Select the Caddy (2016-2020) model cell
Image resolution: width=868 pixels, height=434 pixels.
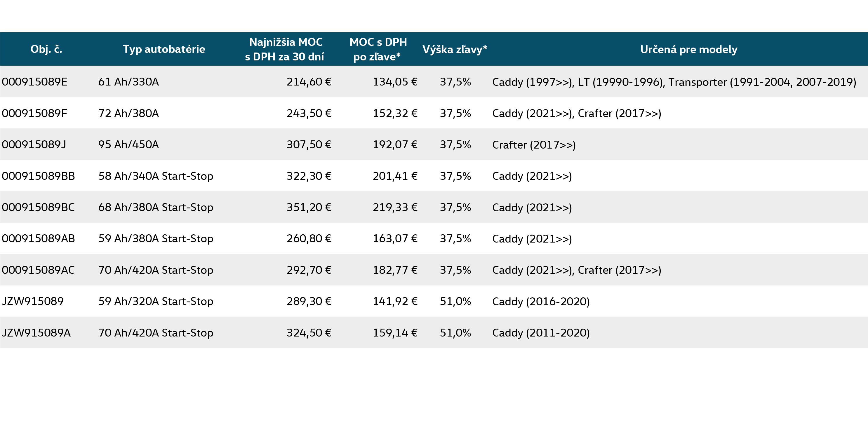pos(541,301)
